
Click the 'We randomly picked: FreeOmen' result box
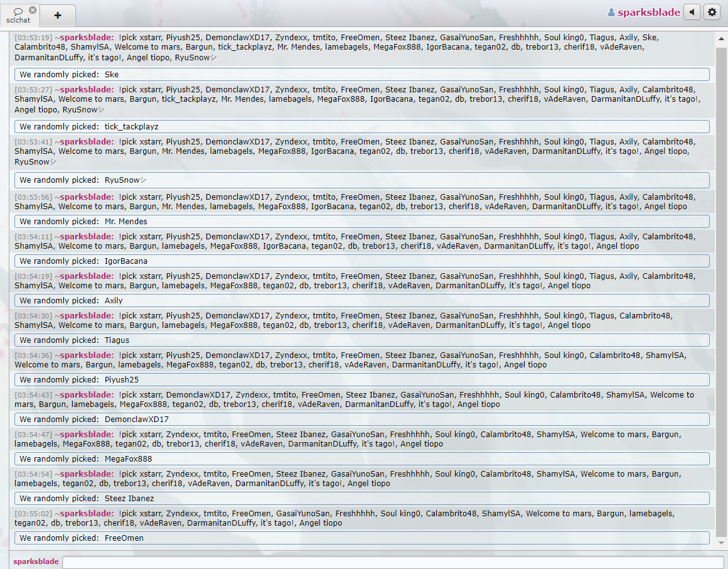(x=361, y=538)
